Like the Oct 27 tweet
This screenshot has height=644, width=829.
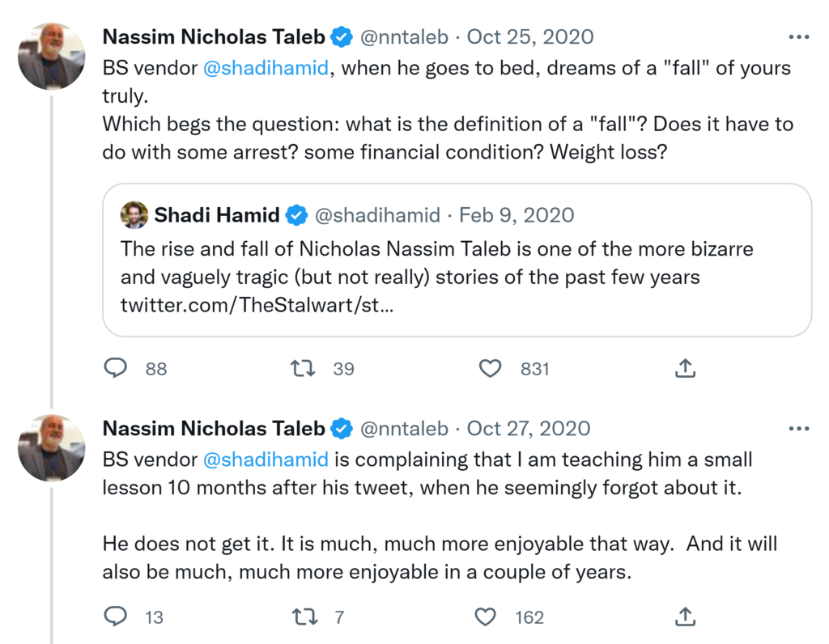pos(486,617)
